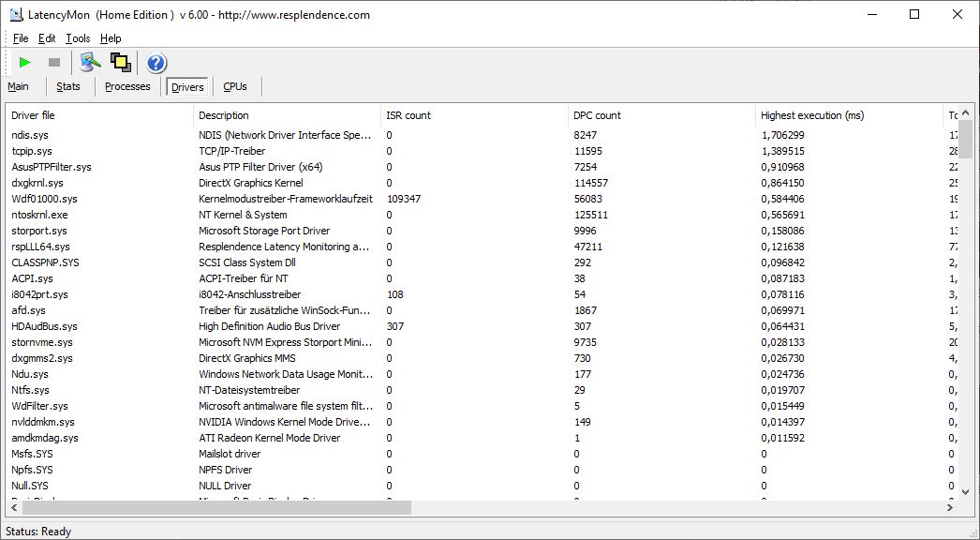Open the File menu

(x=21, y=38)
